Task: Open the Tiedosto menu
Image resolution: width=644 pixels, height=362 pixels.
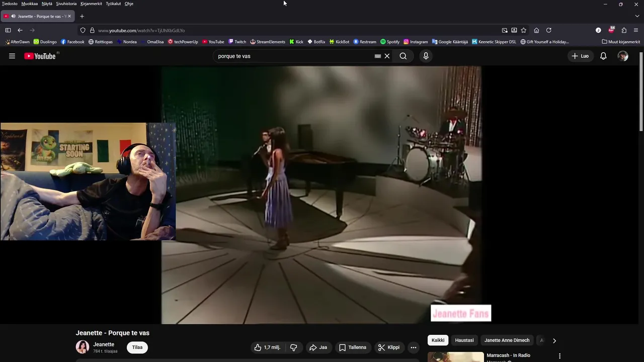Action: click(10, 4)
